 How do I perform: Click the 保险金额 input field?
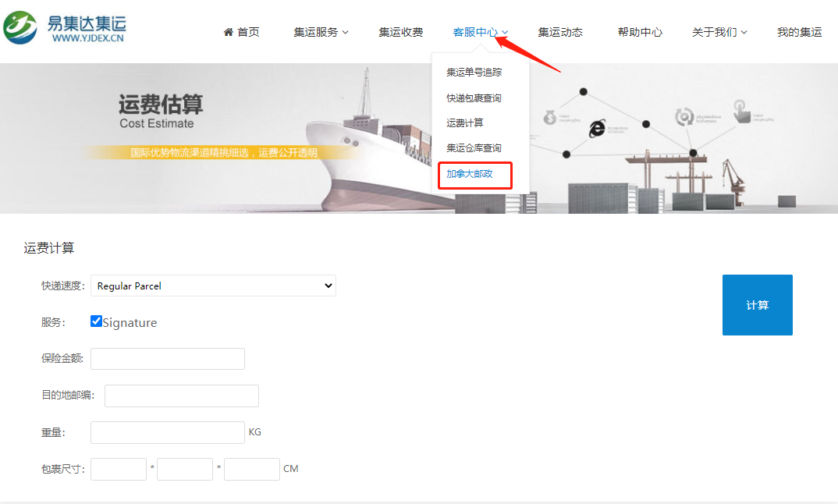168,359
